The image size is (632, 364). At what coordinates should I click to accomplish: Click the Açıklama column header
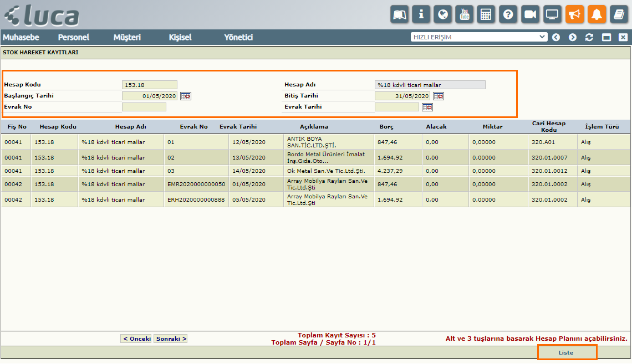click(x=314, y=127)
